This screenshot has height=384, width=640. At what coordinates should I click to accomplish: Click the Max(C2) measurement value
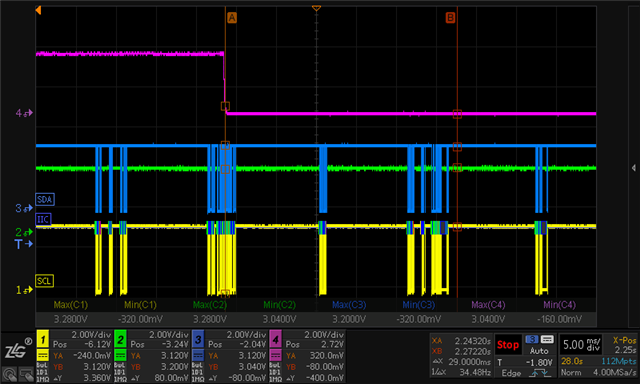click(x=210, y=319)
